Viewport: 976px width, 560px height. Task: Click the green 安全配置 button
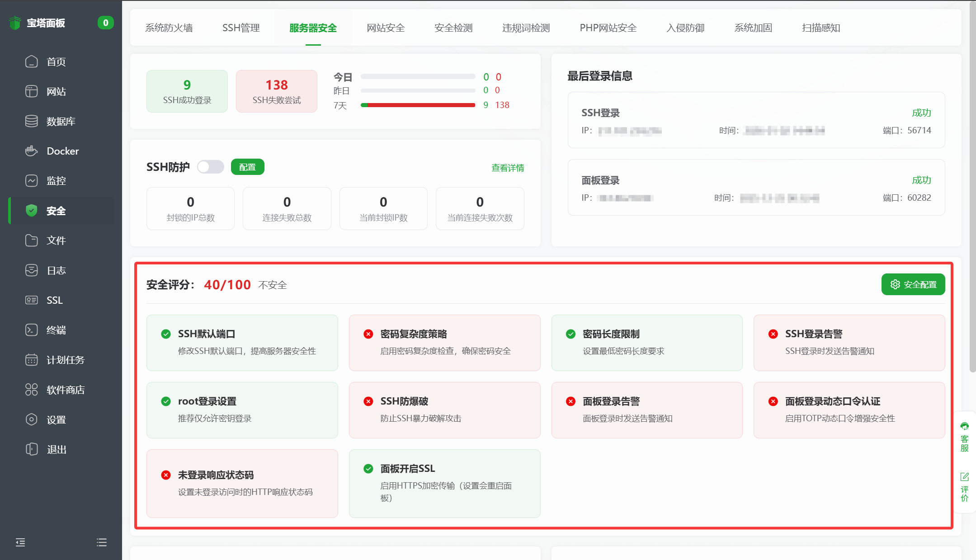(913, 284)
